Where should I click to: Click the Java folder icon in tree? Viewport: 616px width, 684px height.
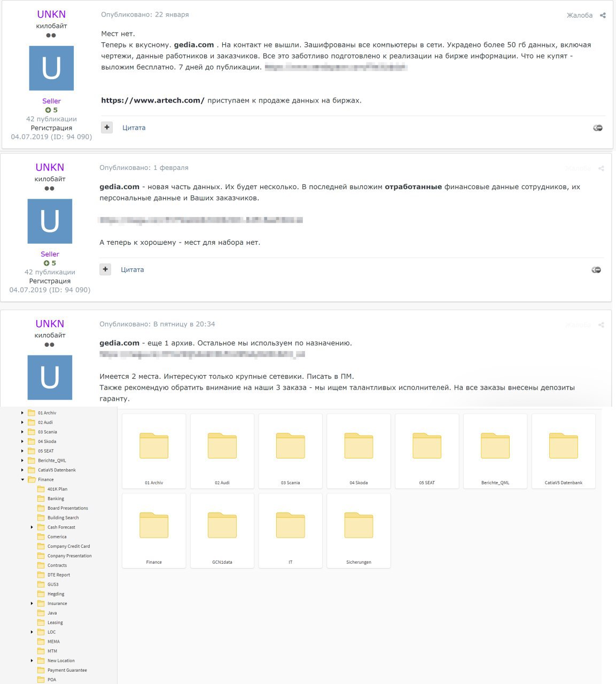pyautogui.click(x=41, y=613)
